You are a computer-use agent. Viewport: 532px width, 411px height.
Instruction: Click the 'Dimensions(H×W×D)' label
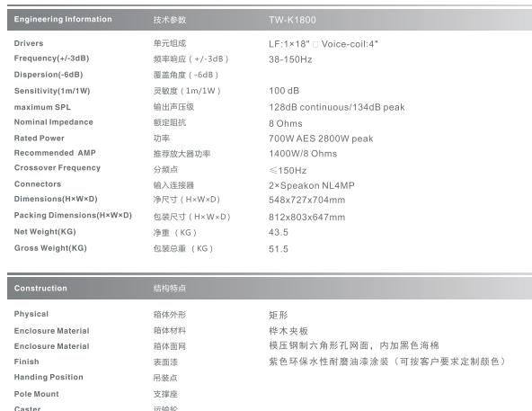56,199
